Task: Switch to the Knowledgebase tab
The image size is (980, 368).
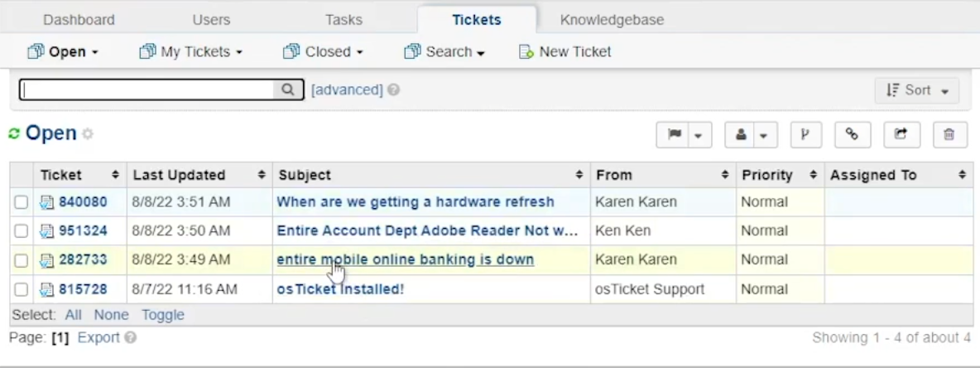Action: tap(612, 20)
